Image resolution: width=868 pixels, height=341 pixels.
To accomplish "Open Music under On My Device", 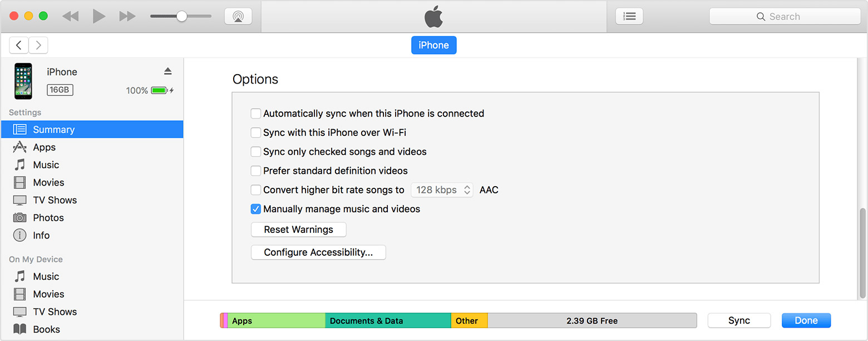I will [92, 276].
